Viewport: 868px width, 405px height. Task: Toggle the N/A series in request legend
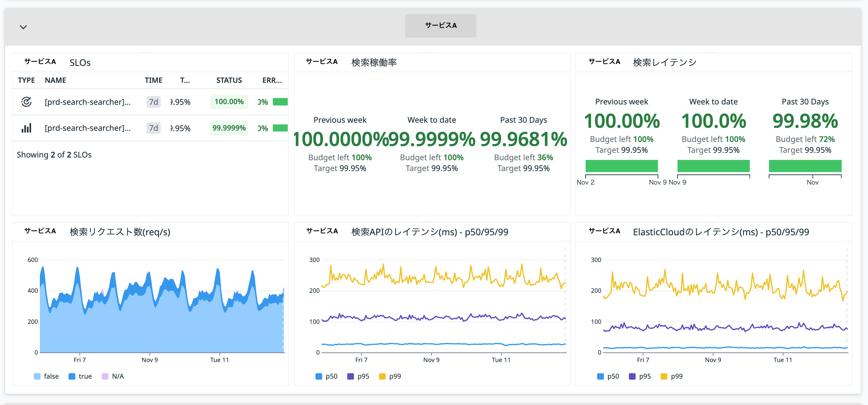[x=105, y=376]
